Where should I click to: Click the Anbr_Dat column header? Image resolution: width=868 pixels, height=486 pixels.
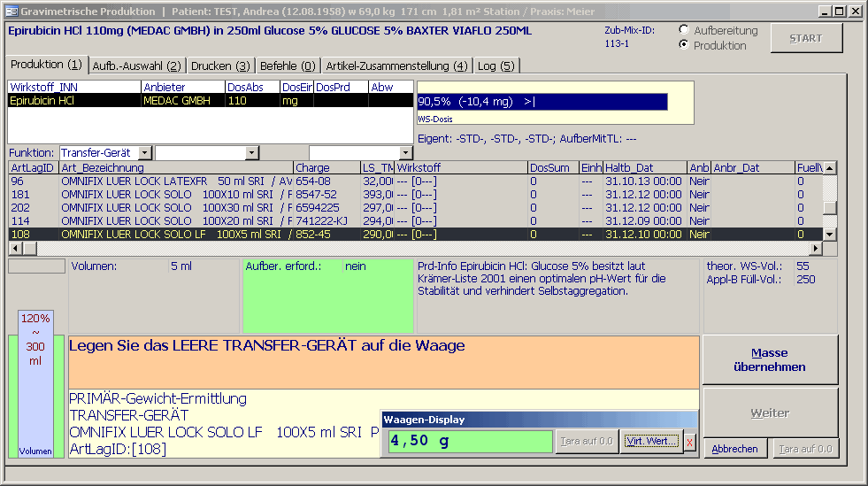pyautogui.click(x=753, y=167)
